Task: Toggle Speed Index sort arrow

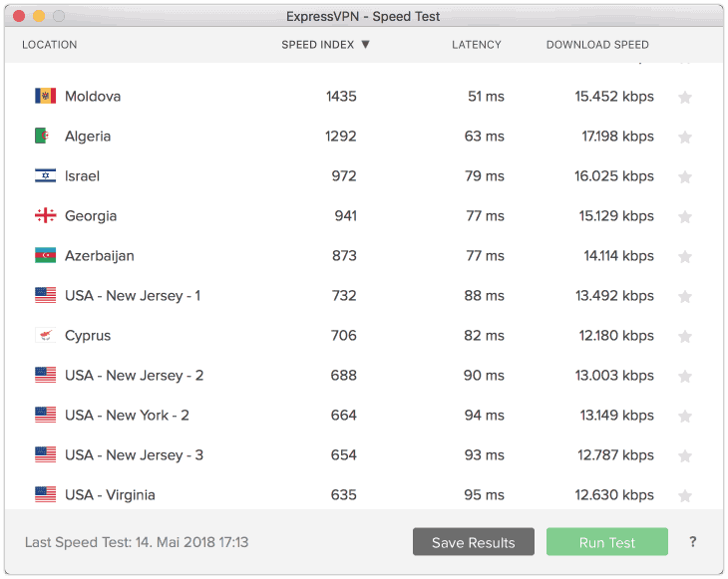Action: tap(365, 45)
